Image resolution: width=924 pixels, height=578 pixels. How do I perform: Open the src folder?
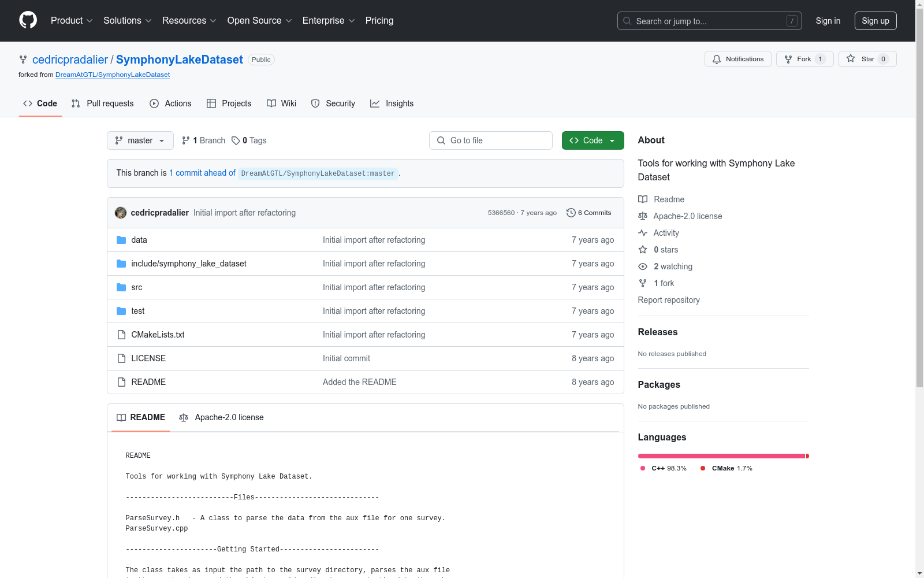coord(137,287)
